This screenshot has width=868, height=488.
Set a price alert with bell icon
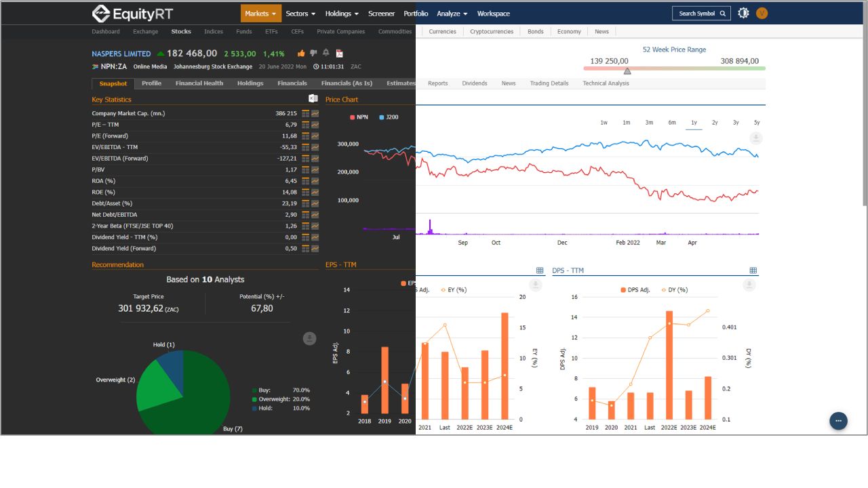[x=326, y=53]
